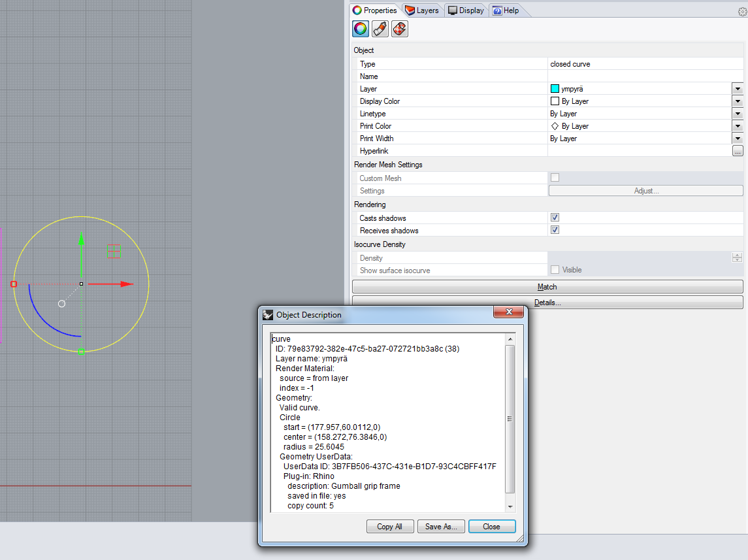Screen dimensions: 748x560
Task: Click the gumball center origin point
Action: 82,284
